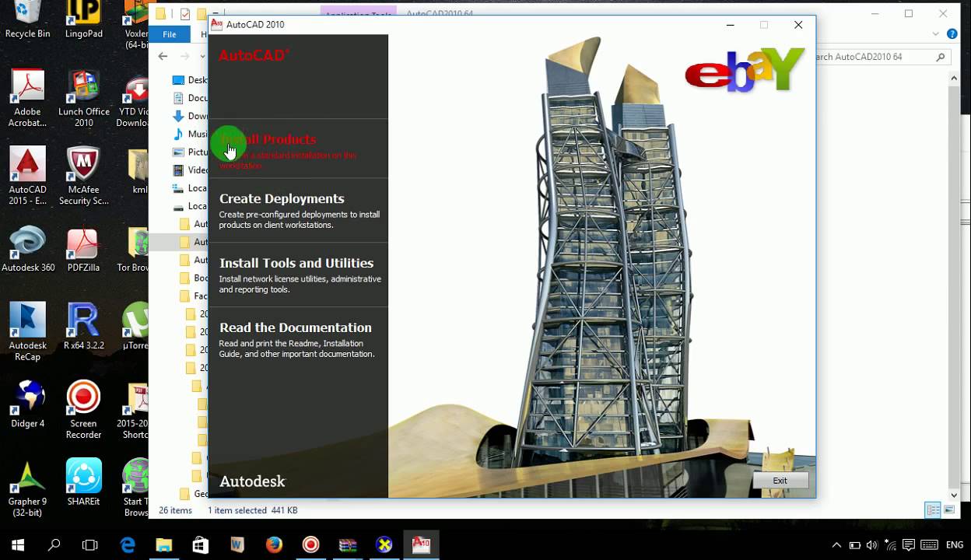Open Customize Quick Access Toolbar dropdown in Explorer
This screenshot has height=560, width=971.
(x=216, y=14)
